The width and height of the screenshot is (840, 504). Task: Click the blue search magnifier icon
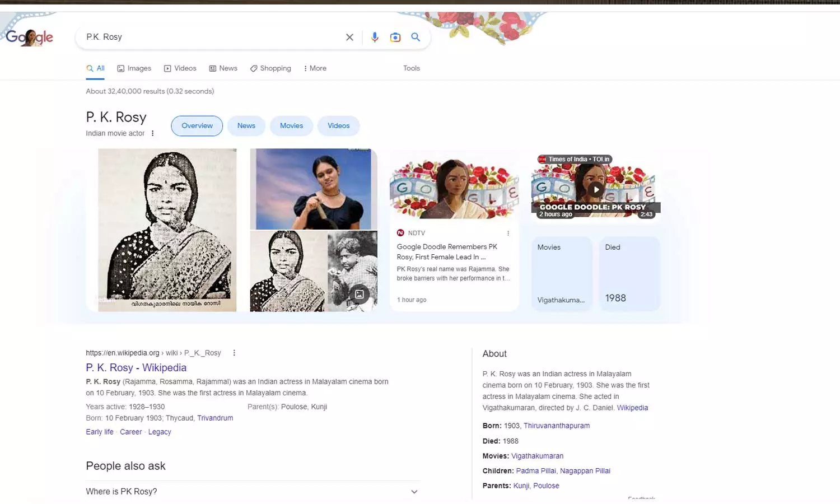[416, 37]
